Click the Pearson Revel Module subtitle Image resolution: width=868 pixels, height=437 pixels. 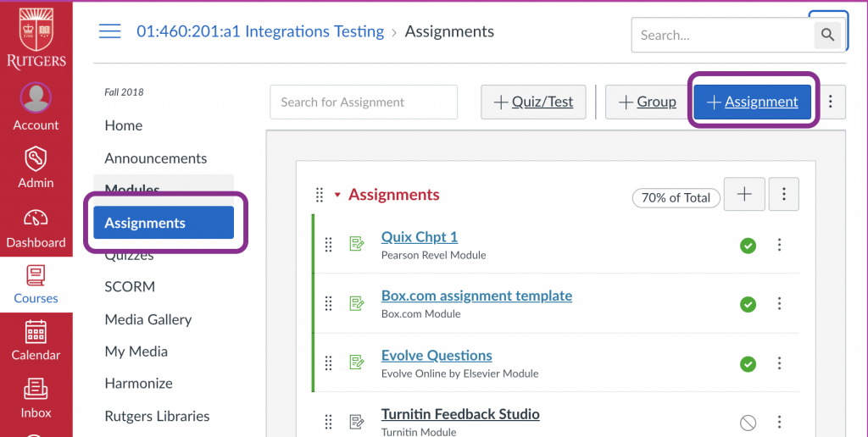[433, 255]
